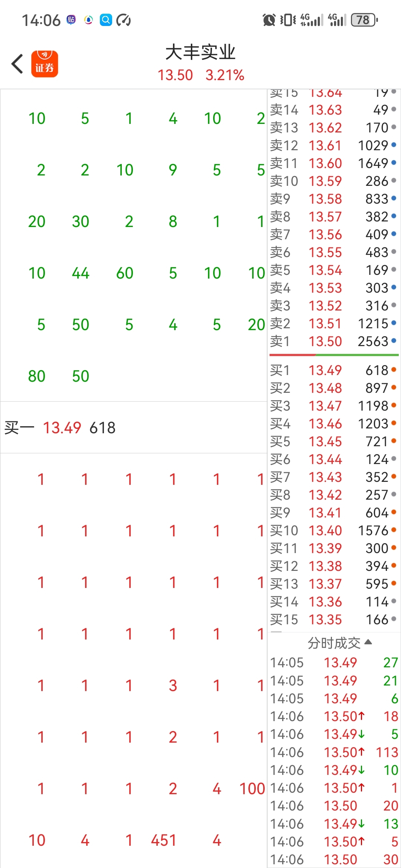This screenshot has width=401, height=868.
Task: Select the 卖2 13.51 order row
Action: coord(333,323)
